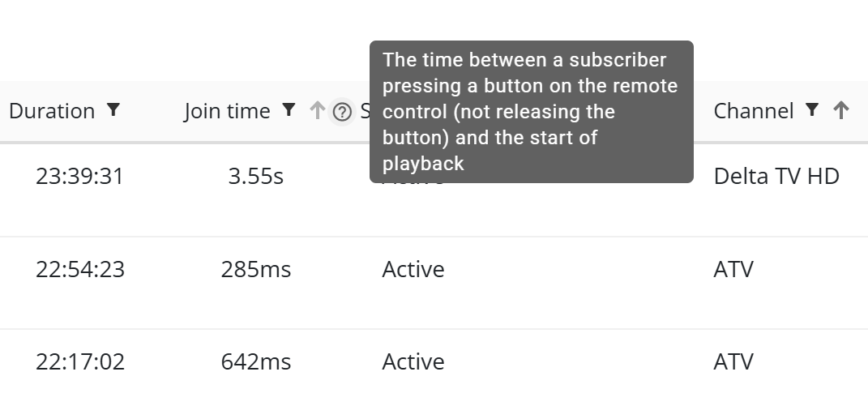Click ATV channel in the 22:54:23 row
This screenshot has width=868, height=406.
733,269
